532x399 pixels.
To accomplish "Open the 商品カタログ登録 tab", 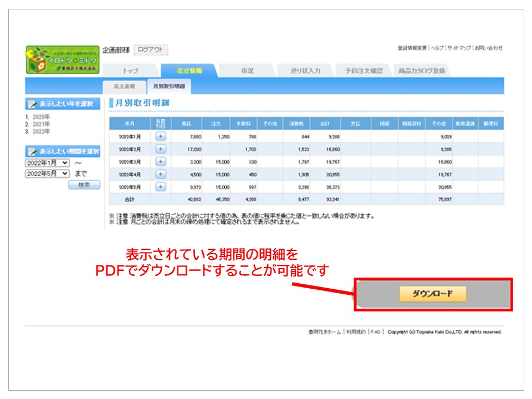I will (x=422, y=71).
